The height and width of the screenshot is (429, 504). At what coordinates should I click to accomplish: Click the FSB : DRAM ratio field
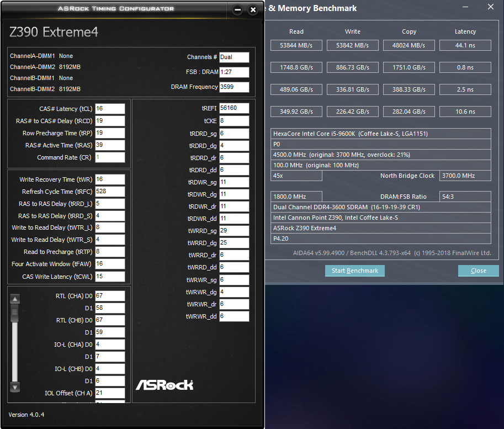coord(234,72)
